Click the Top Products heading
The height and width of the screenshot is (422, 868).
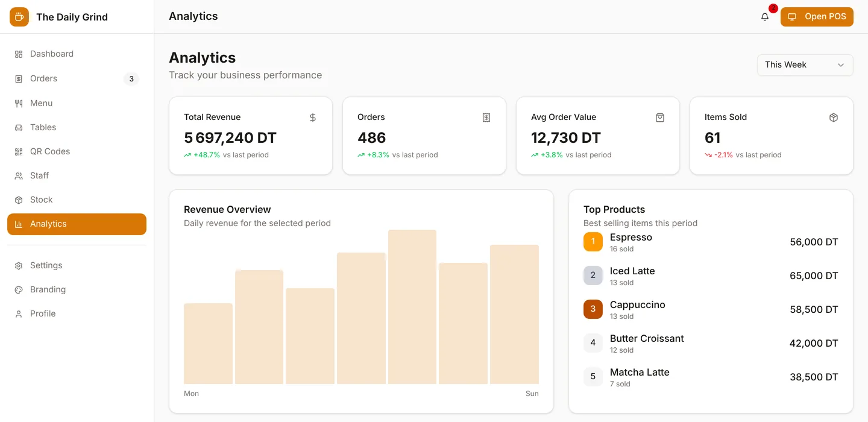click(614, 210)
